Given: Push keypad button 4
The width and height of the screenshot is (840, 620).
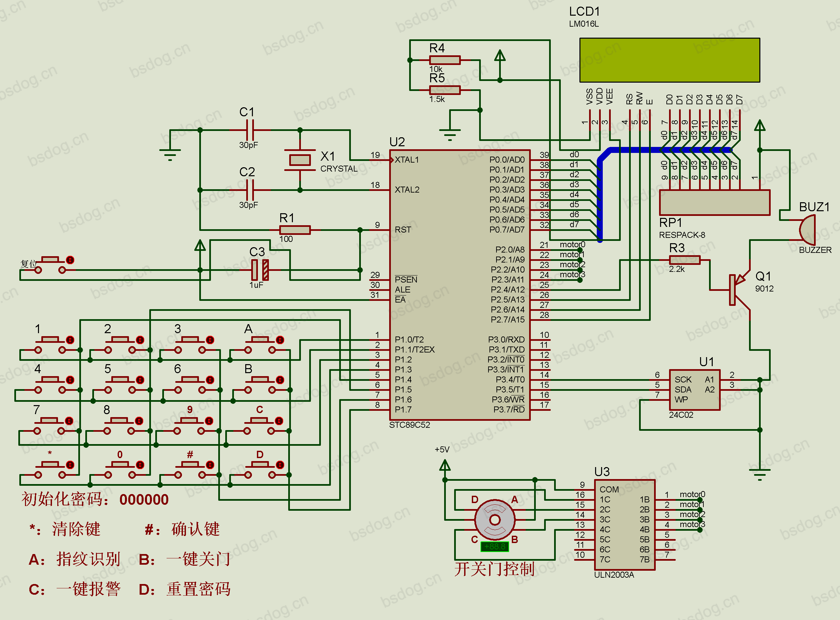Looking at the screenshot, I should [50, 380].
